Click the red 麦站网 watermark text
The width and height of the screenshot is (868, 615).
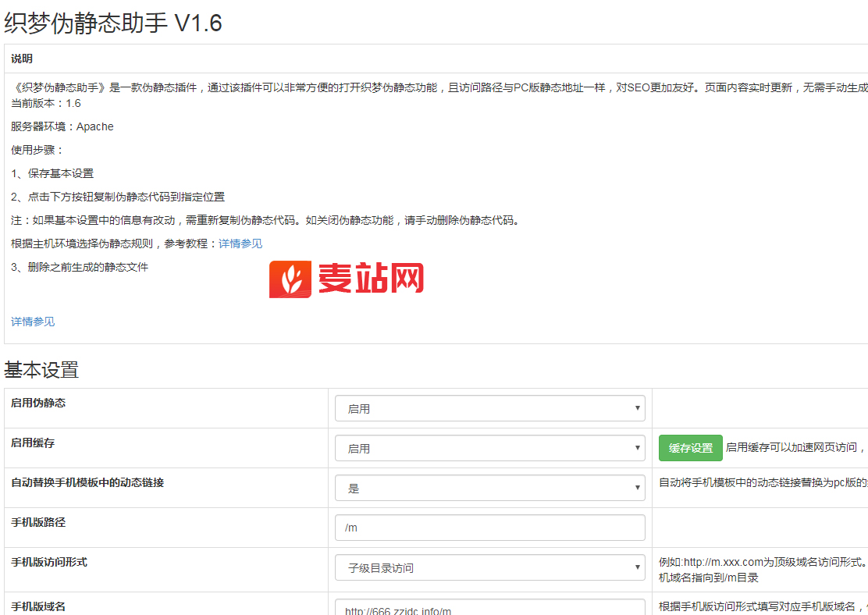[x=371, y=279]
